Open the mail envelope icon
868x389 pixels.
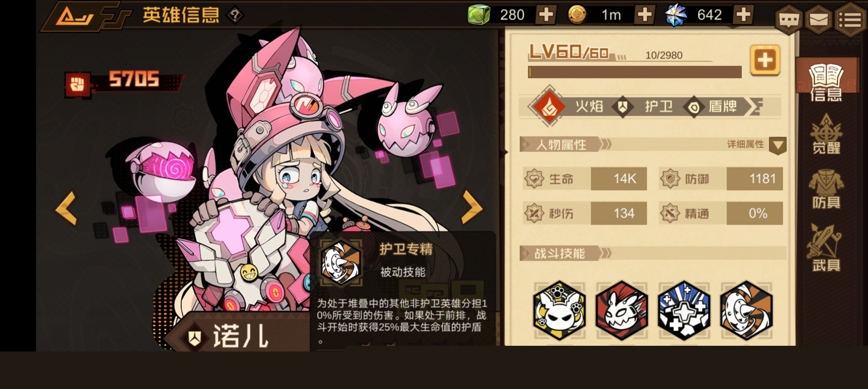tap(819, 20)
